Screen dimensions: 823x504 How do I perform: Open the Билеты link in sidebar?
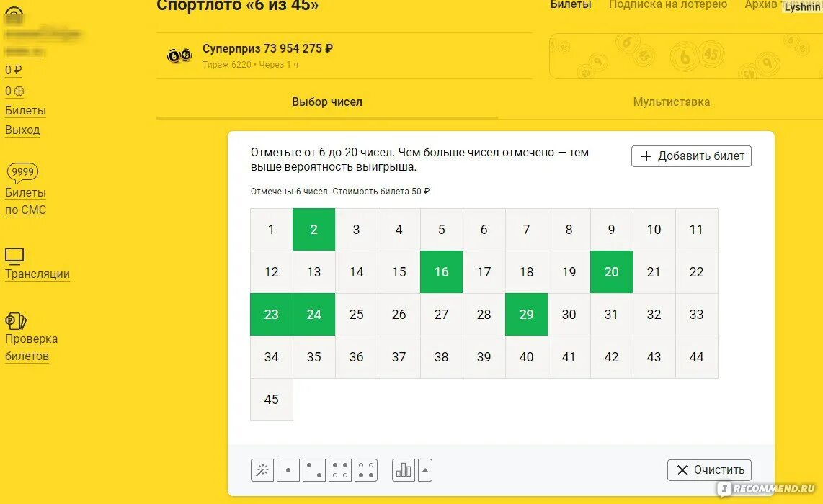point(25,111)
